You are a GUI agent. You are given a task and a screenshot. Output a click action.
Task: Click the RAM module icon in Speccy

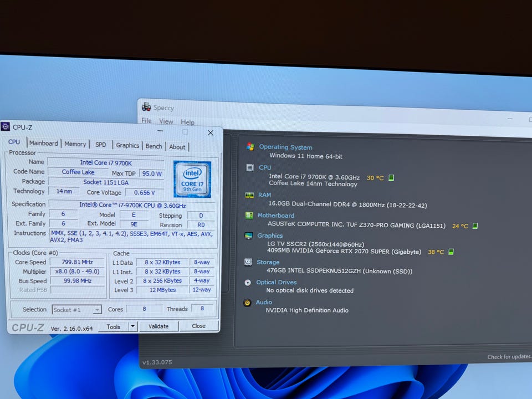tap(249, 195)
